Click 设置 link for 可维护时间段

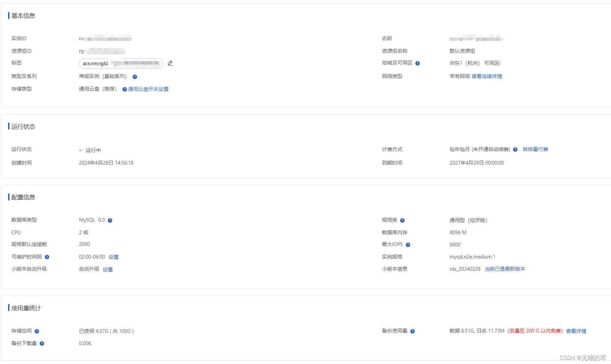tap(114, 257)
